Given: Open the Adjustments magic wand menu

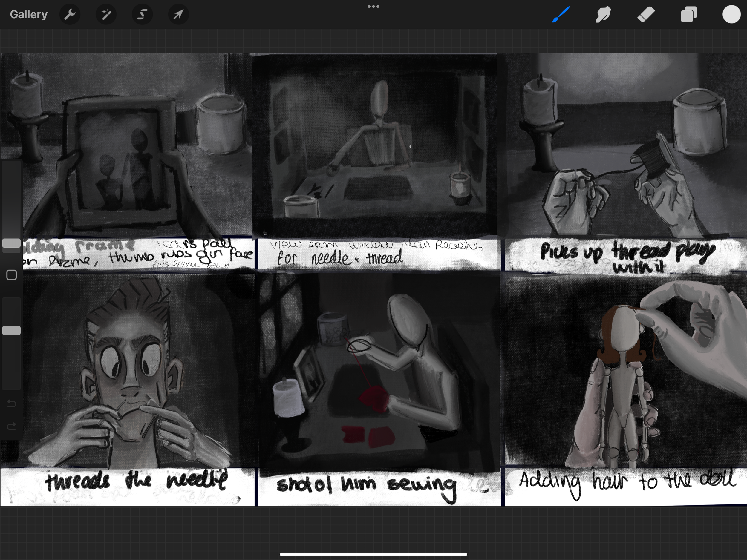Looking at the screenshot, I should click(106, 15).
